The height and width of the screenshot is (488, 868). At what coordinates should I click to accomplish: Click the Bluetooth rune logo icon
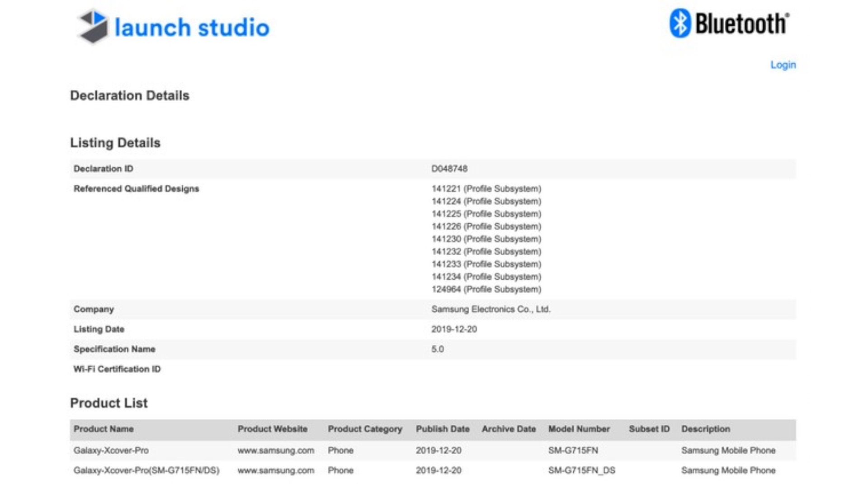(x=680, y=23)
